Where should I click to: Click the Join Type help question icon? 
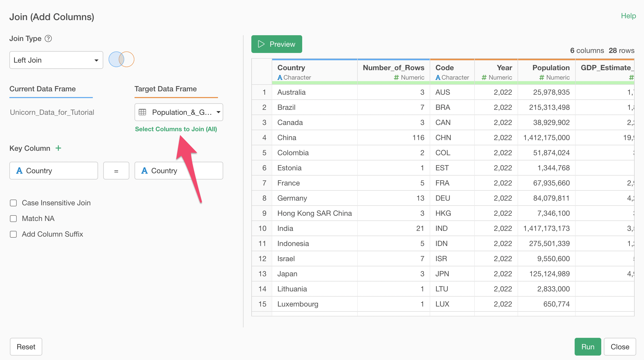[48, 39]
